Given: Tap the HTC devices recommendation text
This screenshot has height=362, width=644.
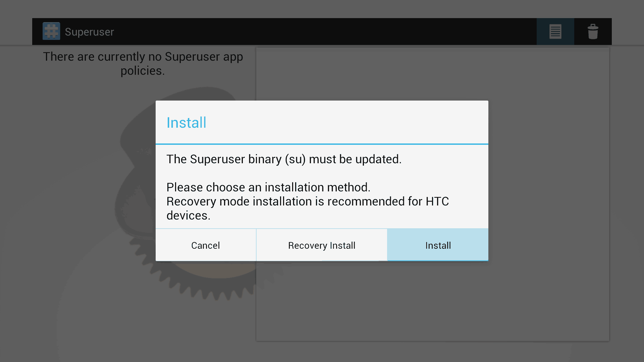Looking at the screenshot, I should tap(308, 208).
